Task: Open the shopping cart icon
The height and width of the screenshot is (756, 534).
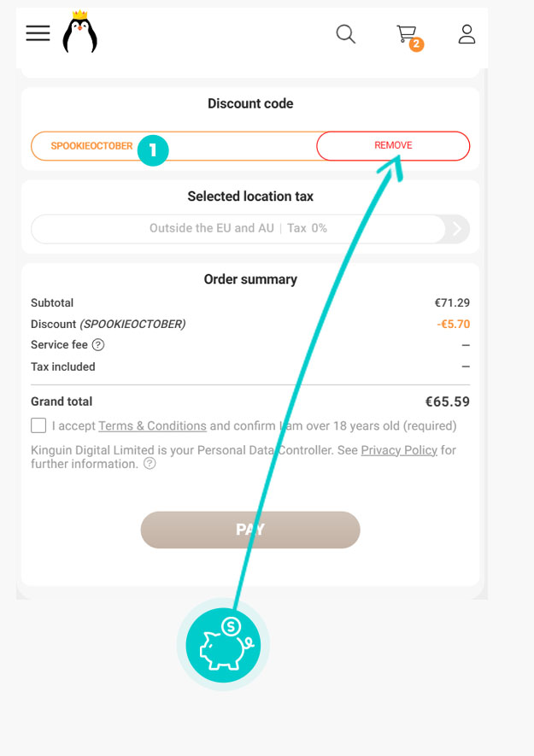Action: 405,33
